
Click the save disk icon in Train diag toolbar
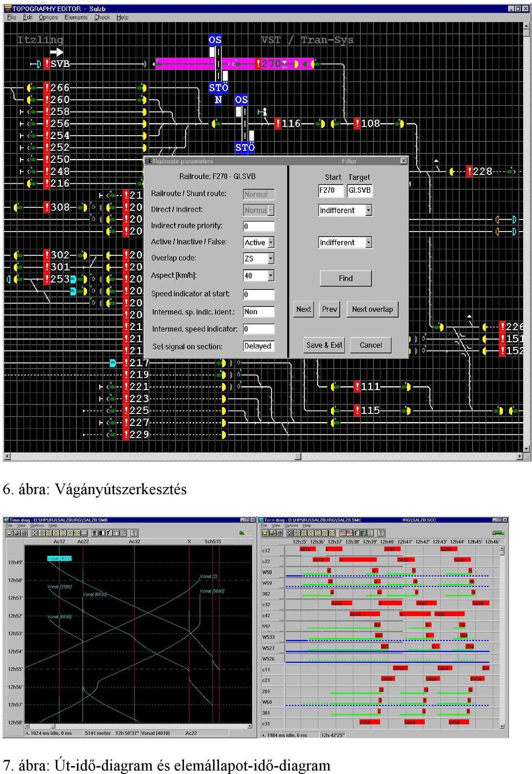coord(272,533)
